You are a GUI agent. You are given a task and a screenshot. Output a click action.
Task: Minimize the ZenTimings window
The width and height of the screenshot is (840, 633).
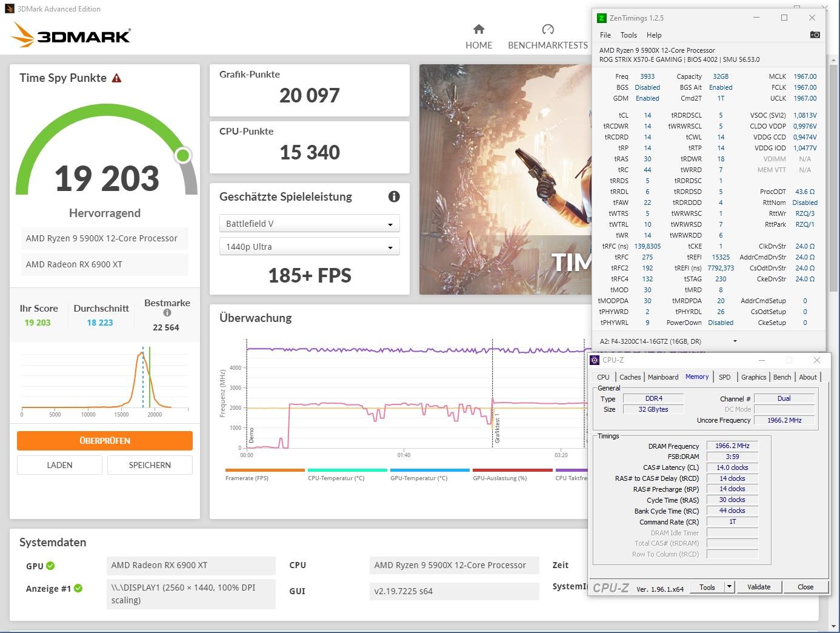(757, 18)
